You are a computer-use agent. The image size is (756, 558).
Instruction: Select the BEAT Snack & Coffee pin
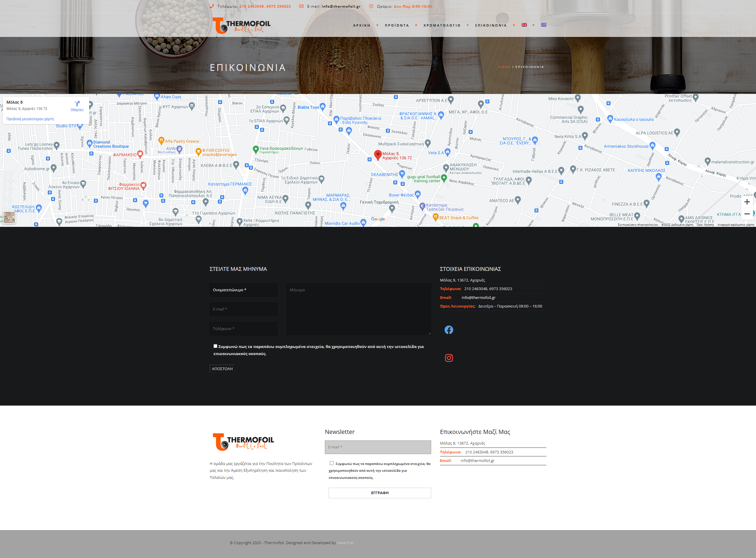436,217
